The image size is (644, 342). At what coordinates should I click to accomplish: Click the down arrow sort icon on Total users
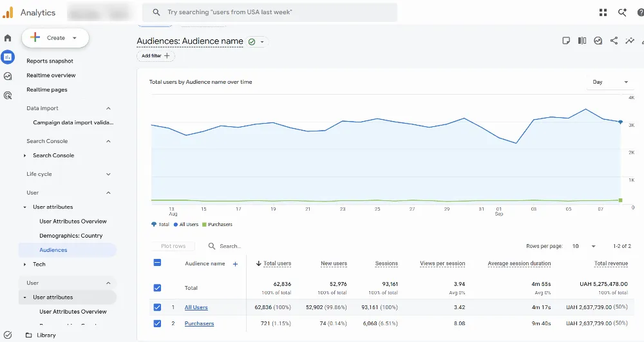[259, 263]
